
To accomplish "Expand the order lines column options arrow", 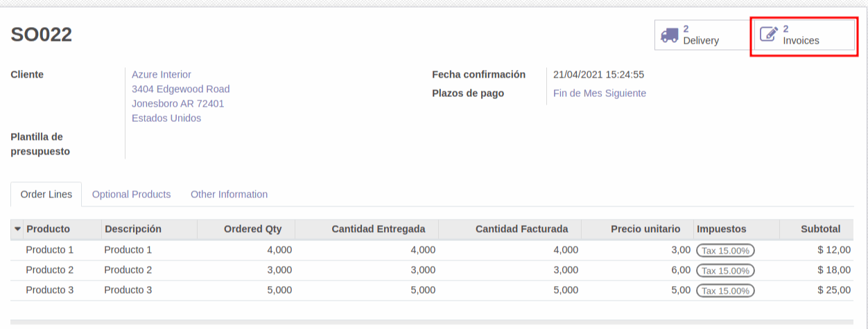I will 17,229.
